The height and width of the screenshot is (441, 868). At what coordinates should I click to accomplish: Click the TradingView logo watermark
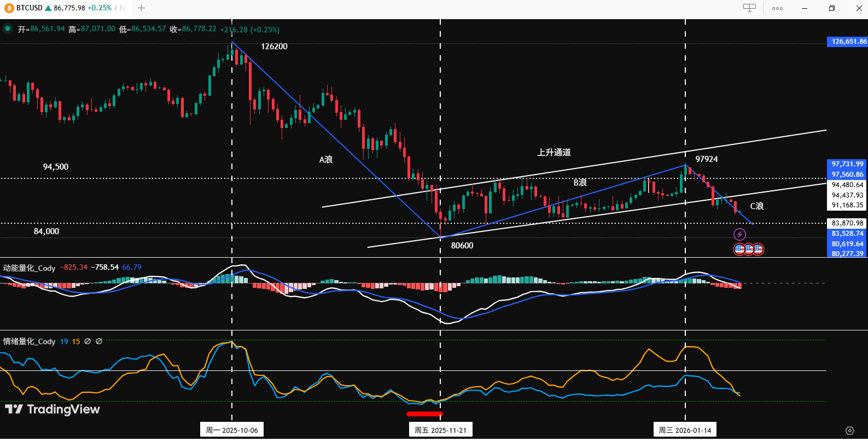pos(53,409)
